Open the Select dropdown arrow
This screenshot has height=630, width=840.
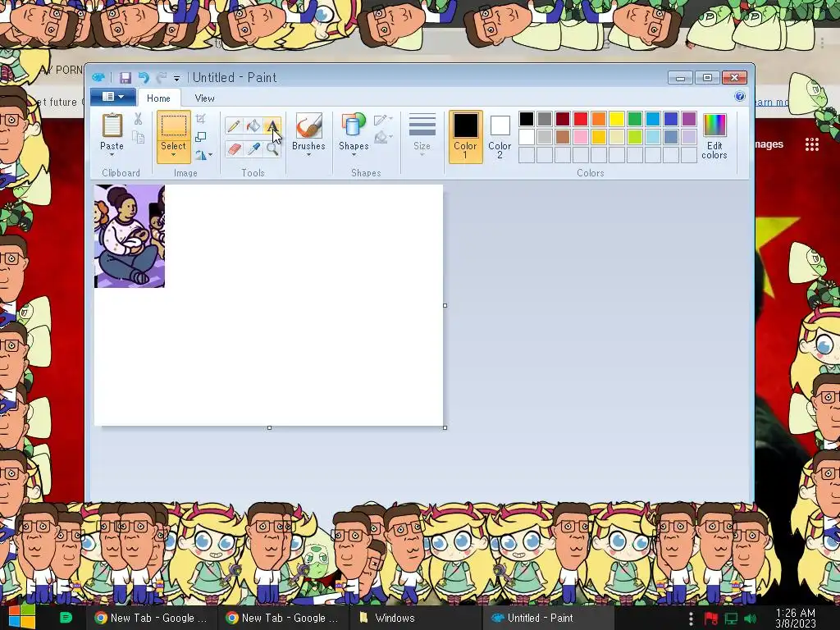[174, 155]
